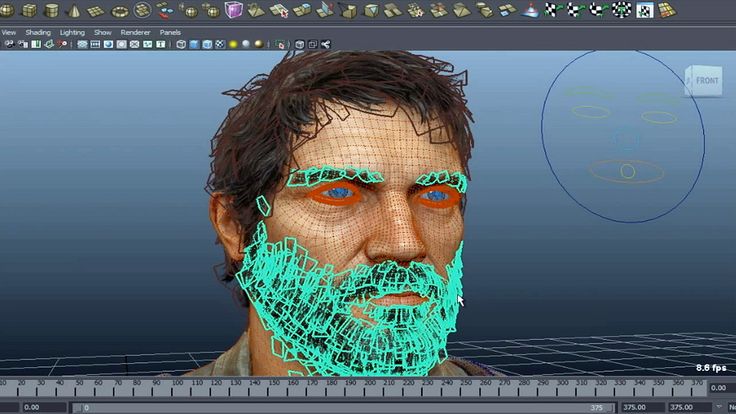Click the View menu label

(8, 32)
